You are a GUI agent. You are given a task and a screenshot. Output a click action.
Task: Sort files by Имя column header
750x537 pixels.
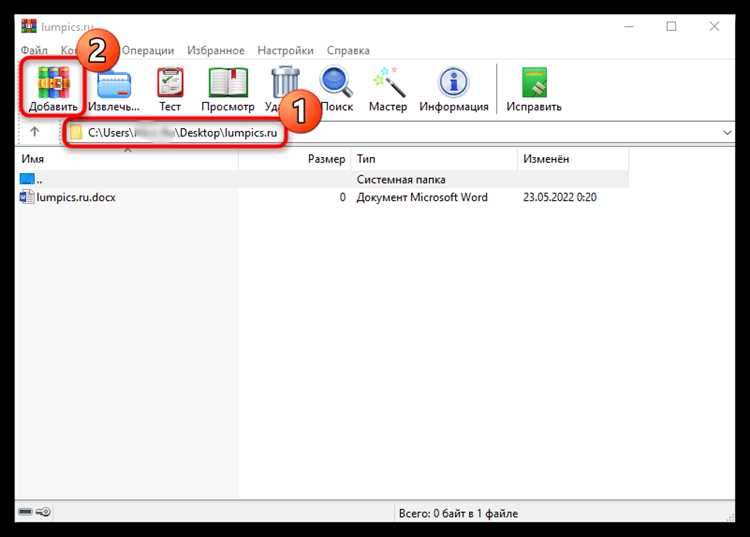click(x=126, y=159)
